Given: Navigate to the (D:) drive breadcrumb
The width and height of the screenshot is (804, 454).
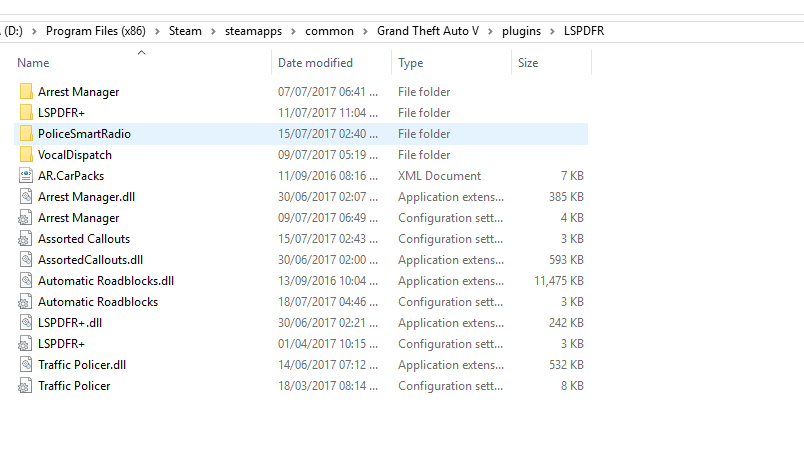Looking at the screenshot, I should pyautogui.click(x=13, y=31).
